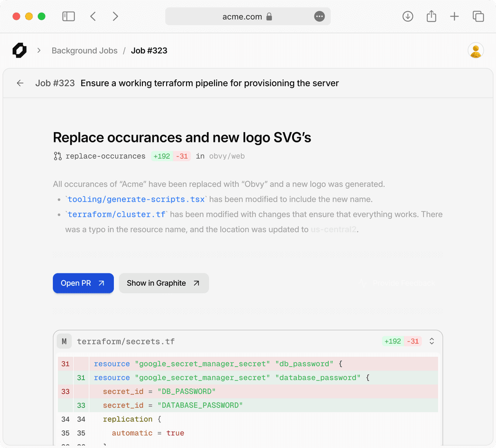Open terraform/cluster.tf file link
The image size is (496, 448).
pyautogui.click(x=116, y=215)
